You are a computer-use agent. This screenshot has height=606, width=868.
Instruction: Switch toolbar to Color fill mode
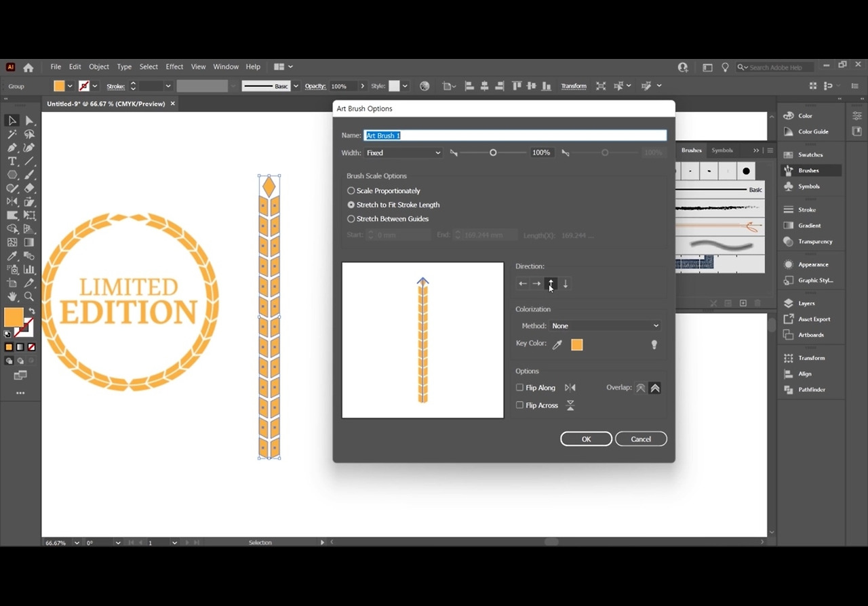coord(9,347)
